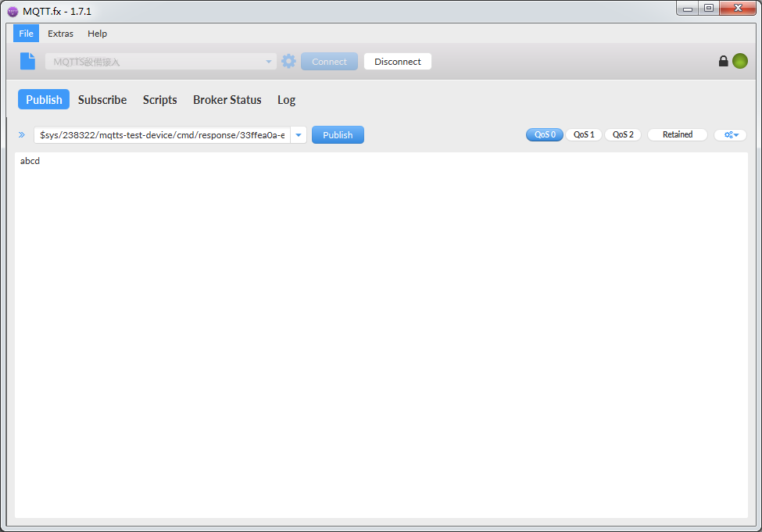Switch to the Log tab
762x532 pixels.
286,99
